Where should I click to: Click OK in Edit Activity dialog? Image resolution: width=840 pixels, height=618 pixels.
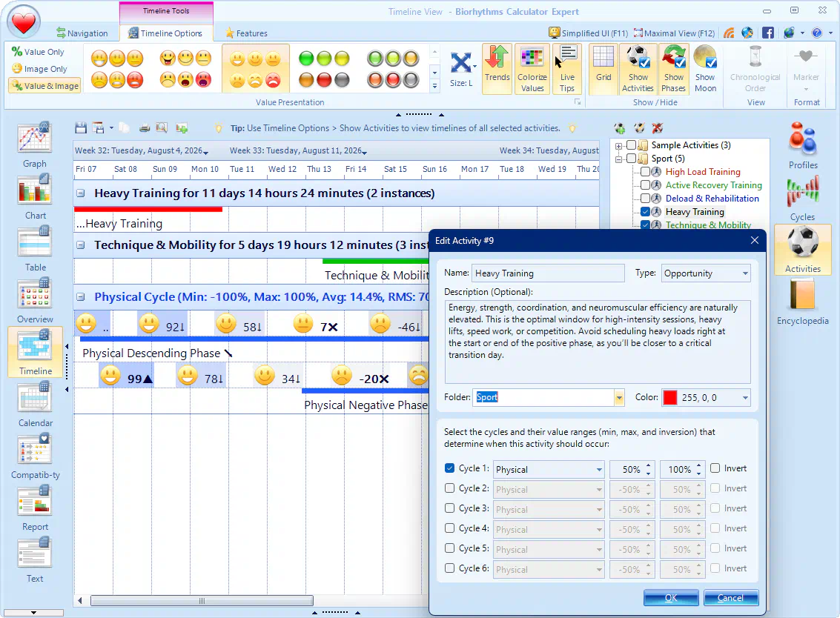click(x=671, y=598)
